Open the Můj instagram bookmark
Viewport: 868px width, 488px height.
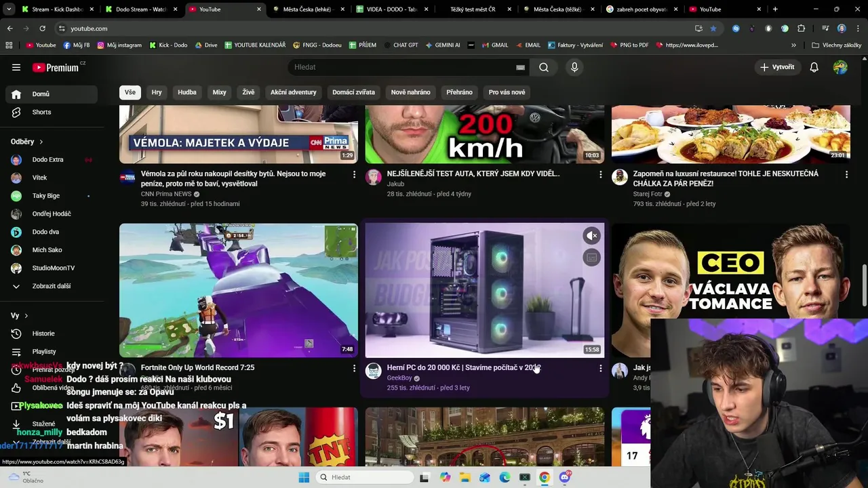pos(119,45)
